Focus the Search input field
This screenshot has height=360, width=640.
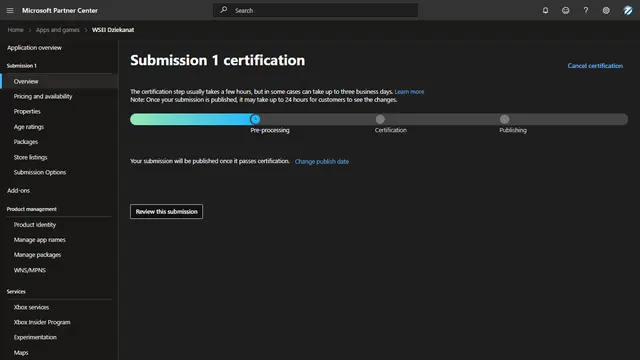(x=315, y=10)
